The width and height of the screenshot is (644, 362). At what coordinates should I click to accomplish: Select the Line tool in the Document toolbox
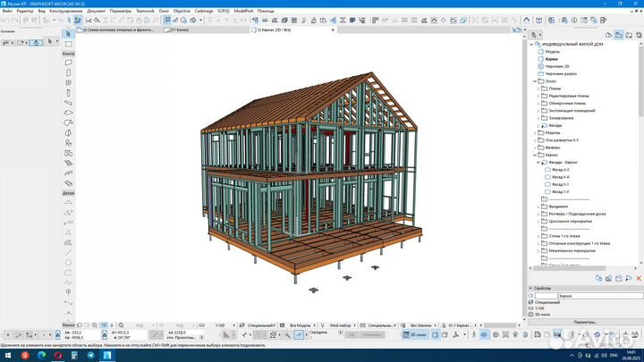pos(69,252)
